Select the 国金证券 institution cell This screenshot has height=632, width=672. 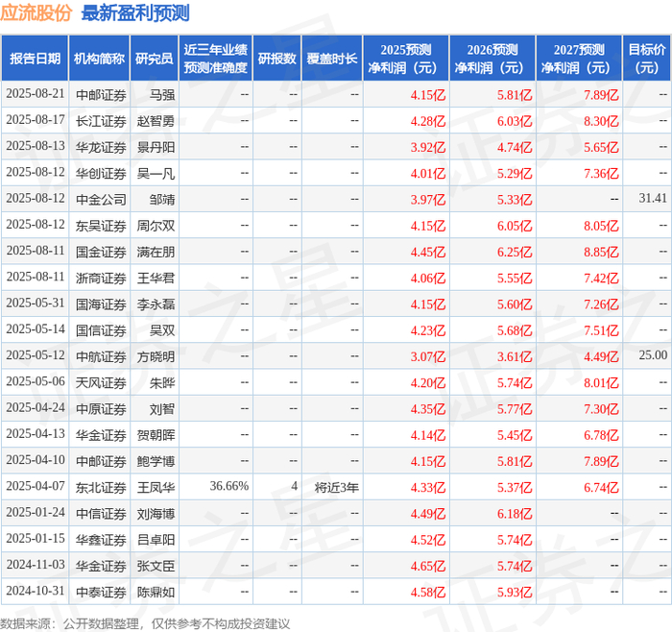tap(101, 252)
